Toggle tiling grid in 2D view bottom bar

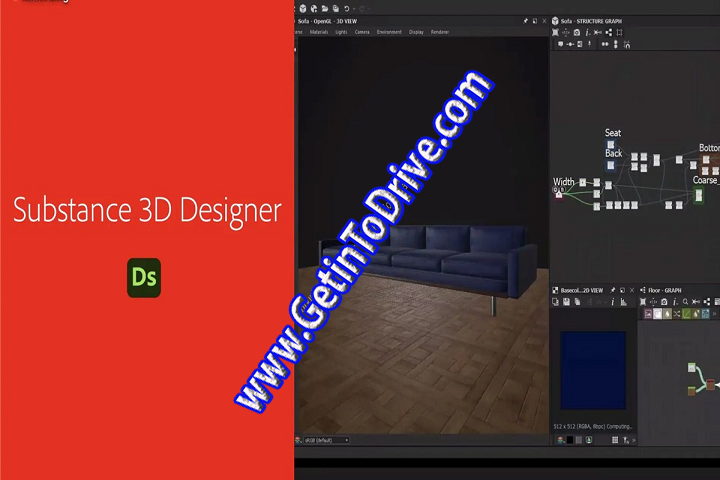click(x=615, y=440)
